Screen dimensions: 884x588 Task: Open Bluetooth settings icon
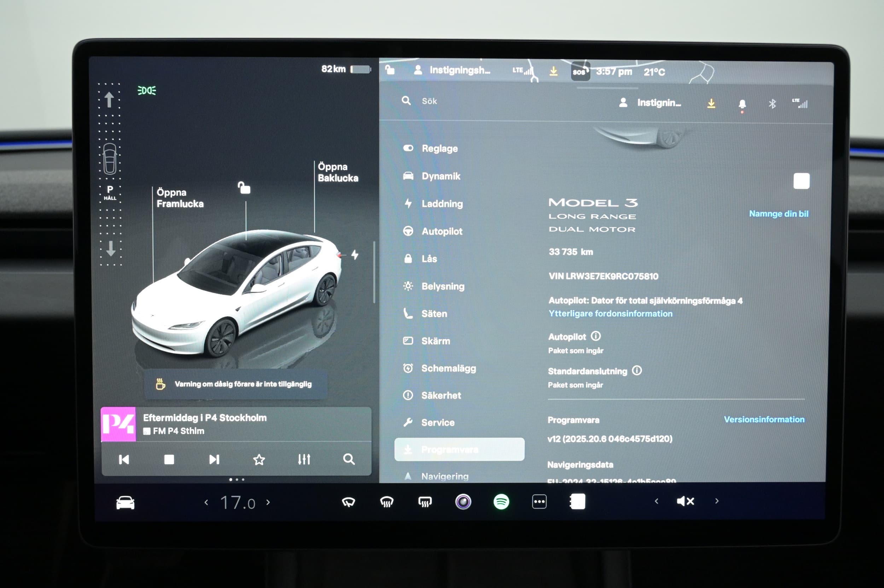coord(772,104)
